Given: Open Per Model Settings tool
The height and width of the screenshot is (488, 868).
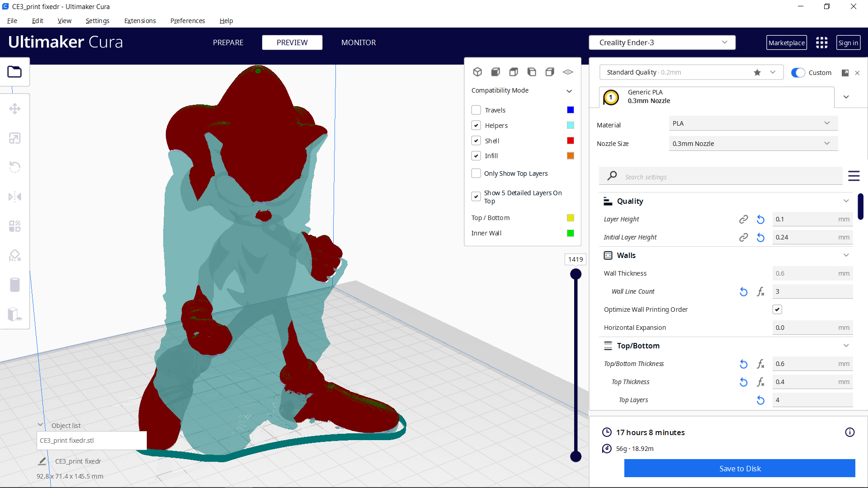Looking at the screenshot, I should pos(14,226).
